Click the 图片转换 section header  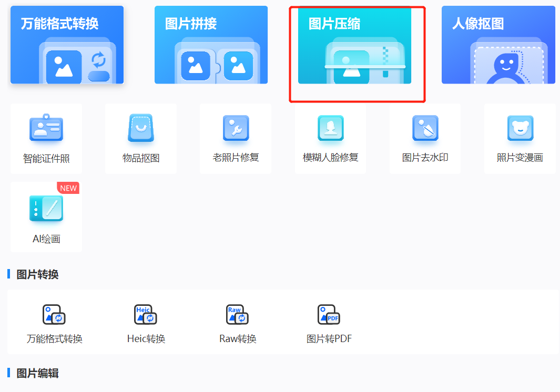coord(25,274)
